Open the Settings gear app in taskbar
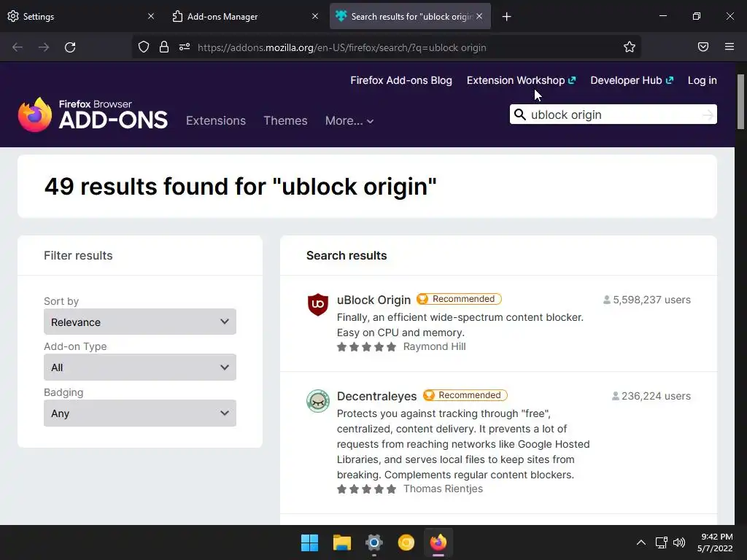747x560 pixels. coord(374,542)
